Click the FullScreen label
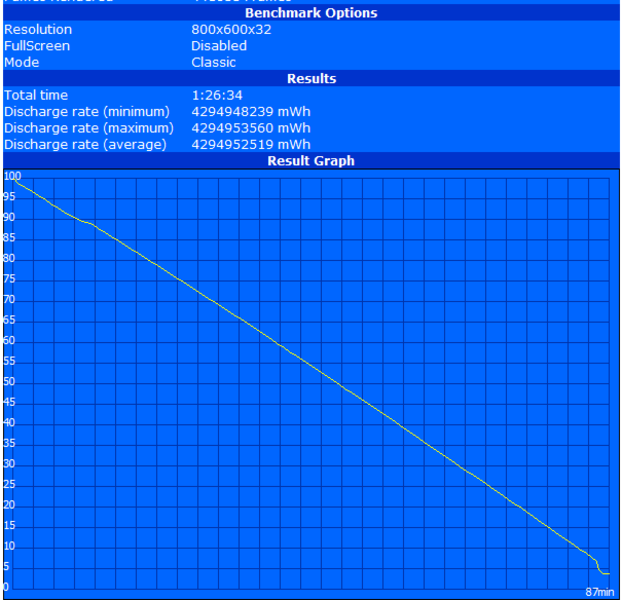 37,46
